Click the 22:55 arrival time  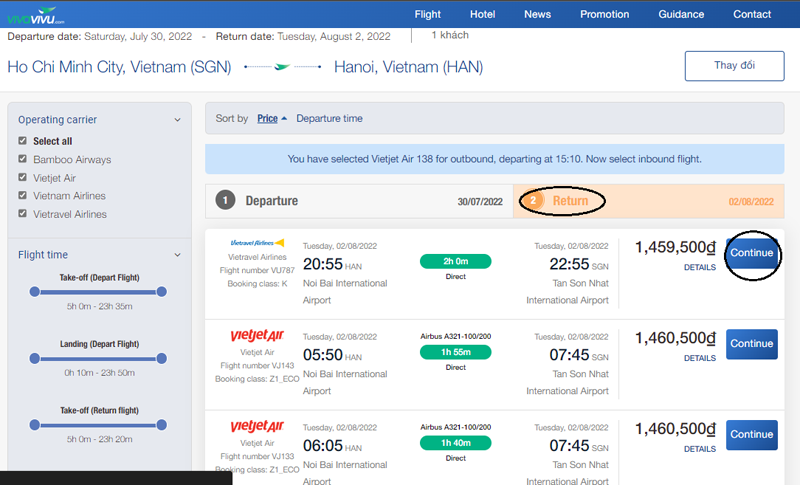(569, 264)
